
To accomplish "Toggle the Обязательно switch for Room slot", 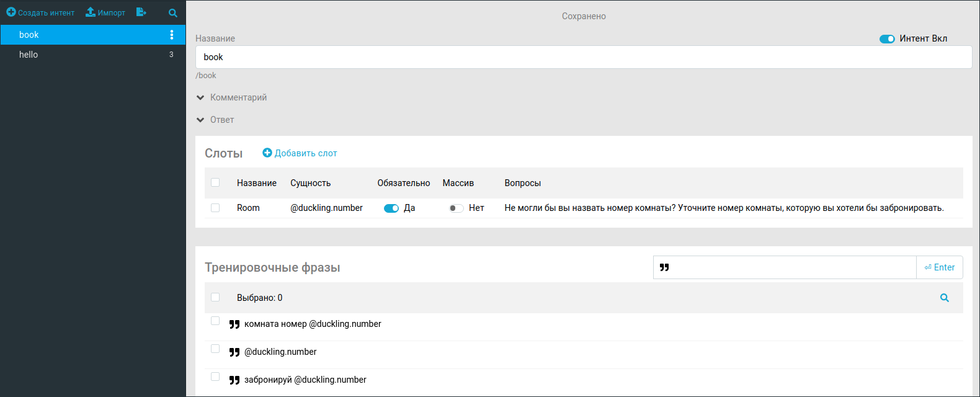I will click(x=391, y=208).
